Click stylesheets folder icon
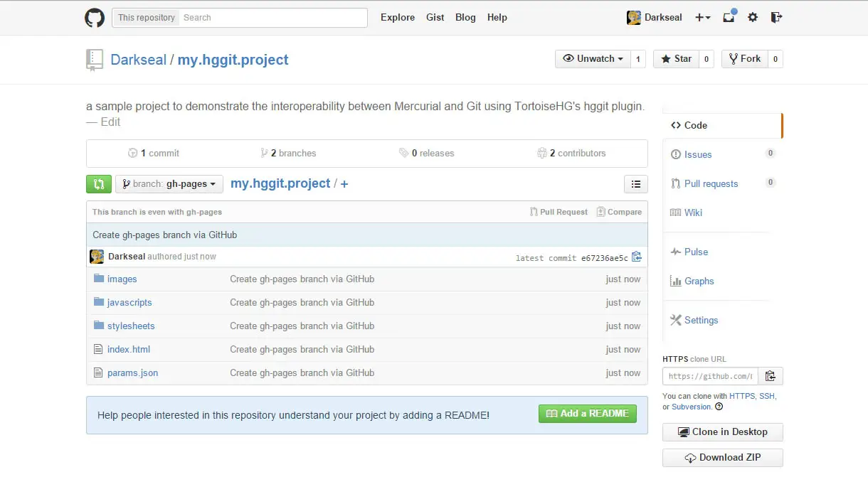 [99, 326]
